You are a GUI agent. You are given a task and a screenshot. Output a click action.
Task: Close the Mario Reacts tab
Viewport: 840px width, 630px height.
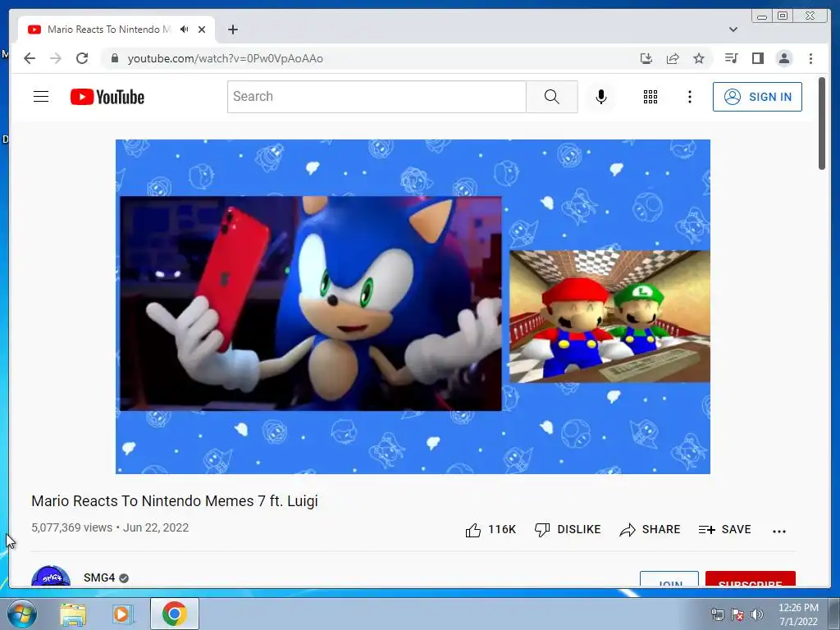click(202, 30)
